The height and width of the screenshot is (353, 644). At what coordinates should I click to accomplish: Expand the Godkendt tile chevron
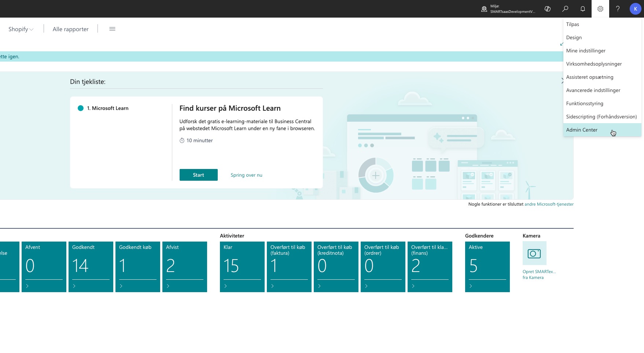point(74,286)
